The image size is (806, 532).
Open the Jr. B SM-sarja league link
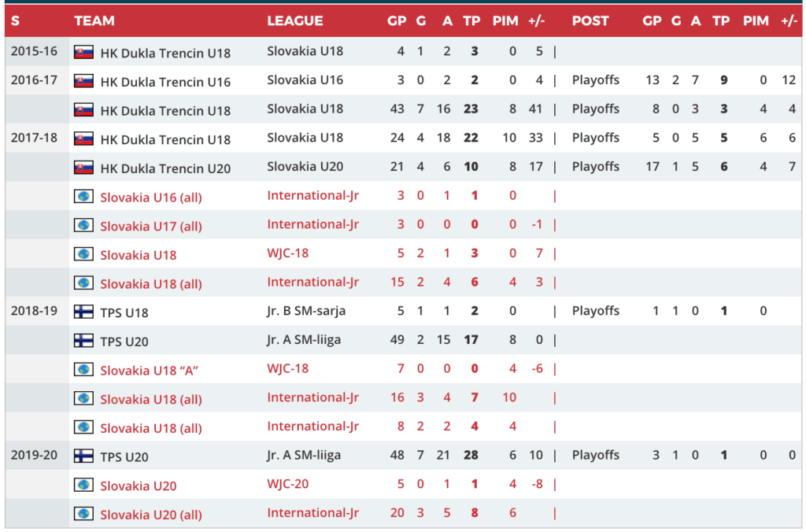(x=306, y=311)
